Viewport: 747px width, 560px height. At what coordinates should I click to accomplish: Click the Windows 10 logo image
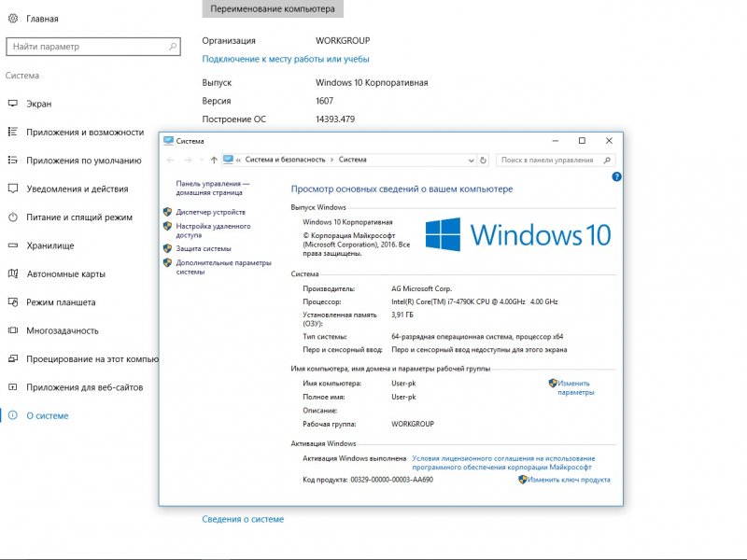pos(518,234)
